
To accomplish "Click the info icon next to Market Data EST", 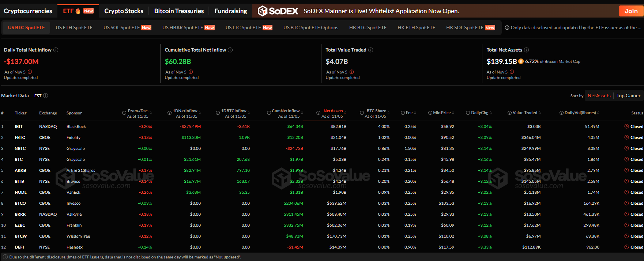I will [46, 96].
